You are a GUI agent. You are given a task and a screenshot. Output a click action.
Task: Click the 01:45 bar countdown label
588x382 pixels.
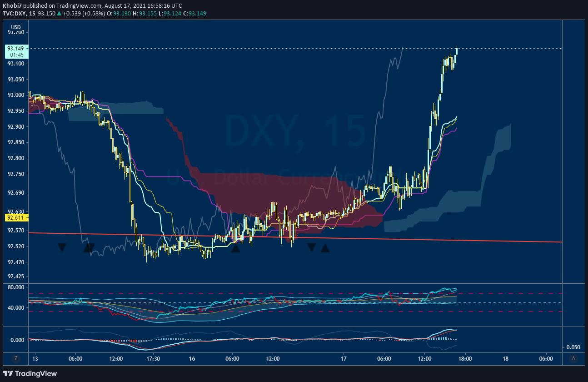pyautogui.click(x=16, y=55)
